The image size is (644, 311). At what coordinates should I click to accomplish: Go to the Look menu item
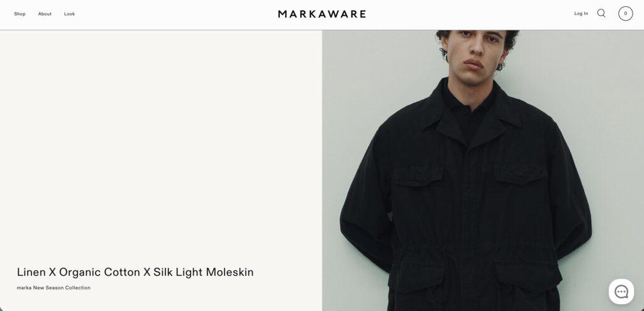point(69,14)
